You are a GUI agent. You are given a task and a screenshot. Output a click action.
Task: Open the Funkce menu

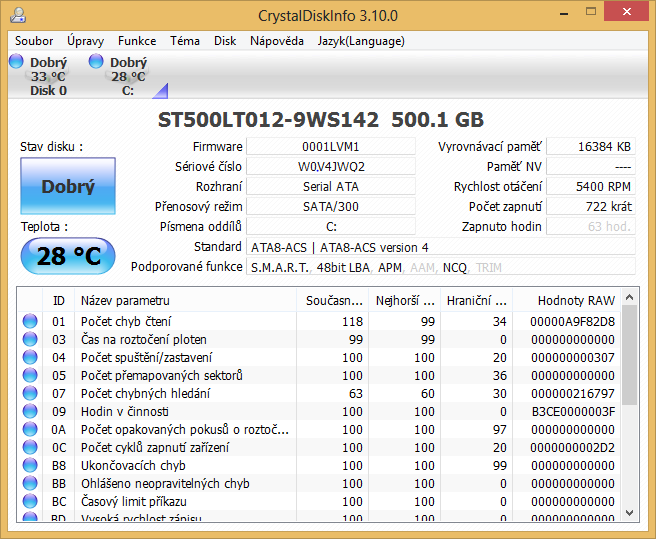[x=137, y=41]
